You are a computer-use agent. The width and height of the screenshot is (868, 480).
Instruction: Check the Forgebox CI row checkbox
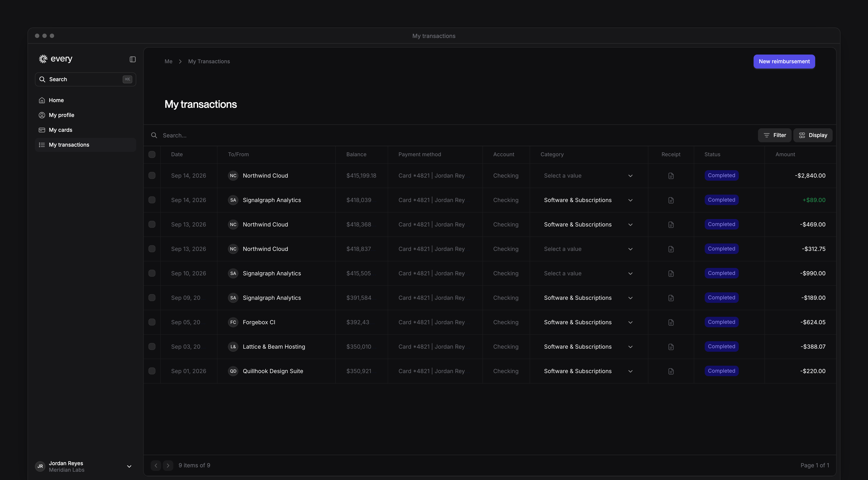(152, 322)
